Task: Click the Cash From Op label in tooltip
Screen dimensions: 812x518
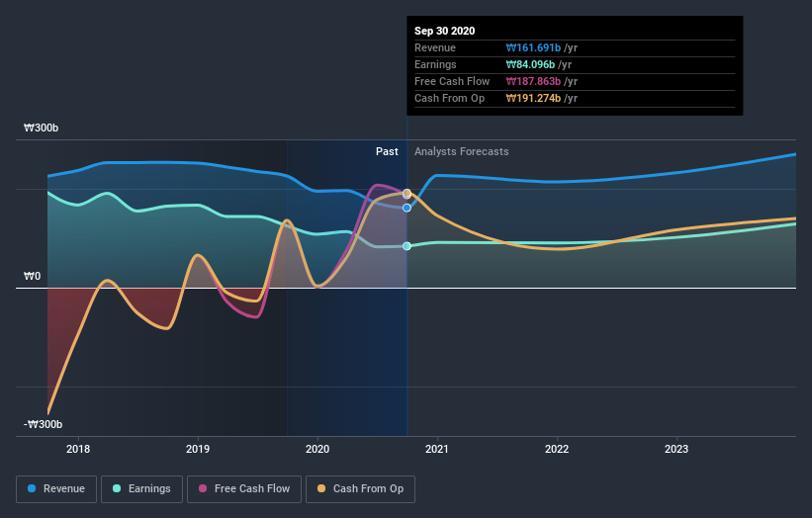Action: [x=449, y=98]
